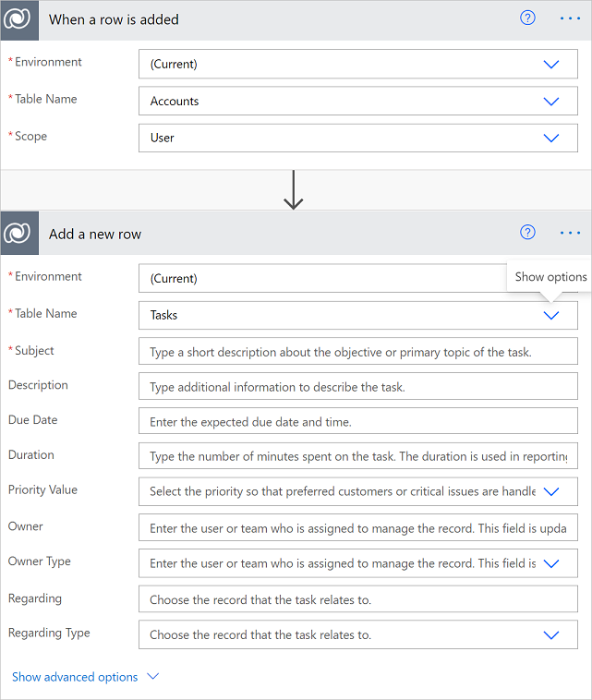
Task: Click the Subject input field
Action: click(x=357, y=352)
